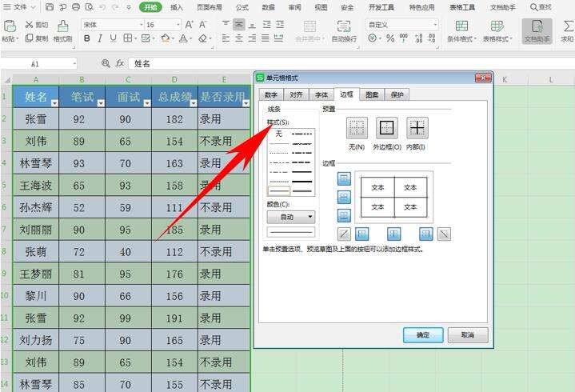Image resolution: width=575 pixels, height=392 pixels.
Task: Click the 确定 button
Action: click(423, 335)
